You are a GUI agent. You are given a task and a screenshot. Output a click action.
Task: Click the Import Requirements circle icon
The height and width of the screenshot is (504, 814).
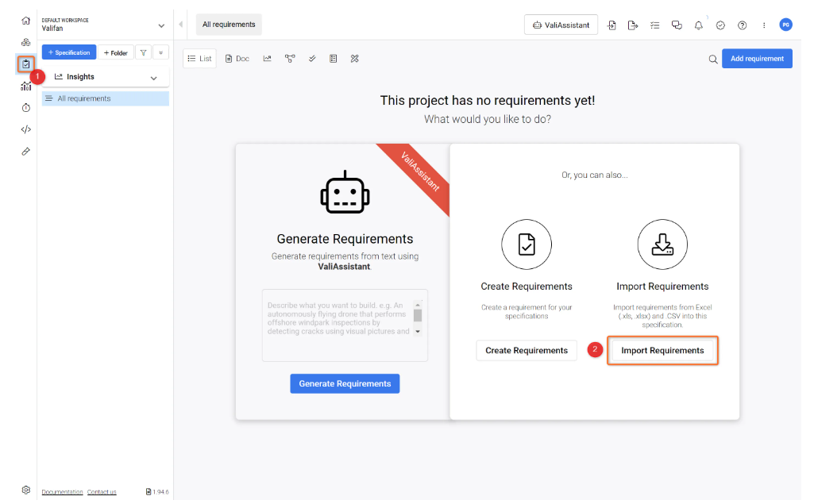pos(662,244)
